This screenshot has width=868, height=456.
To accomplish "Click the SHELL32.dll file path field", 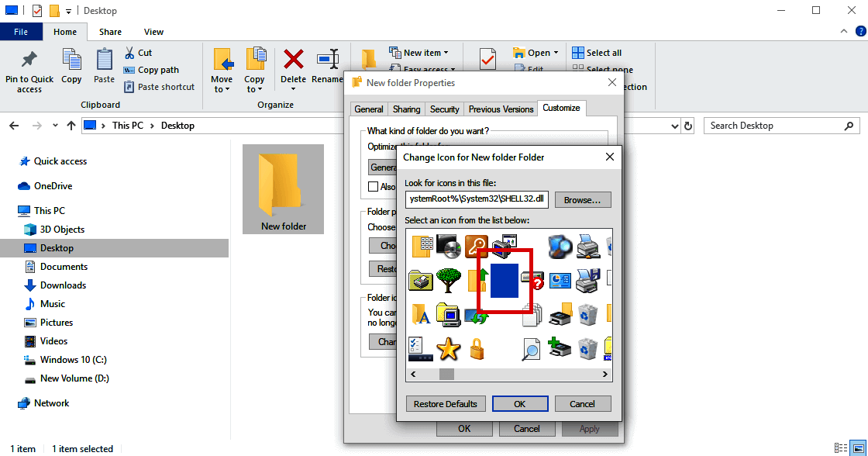I will (476, 199).
